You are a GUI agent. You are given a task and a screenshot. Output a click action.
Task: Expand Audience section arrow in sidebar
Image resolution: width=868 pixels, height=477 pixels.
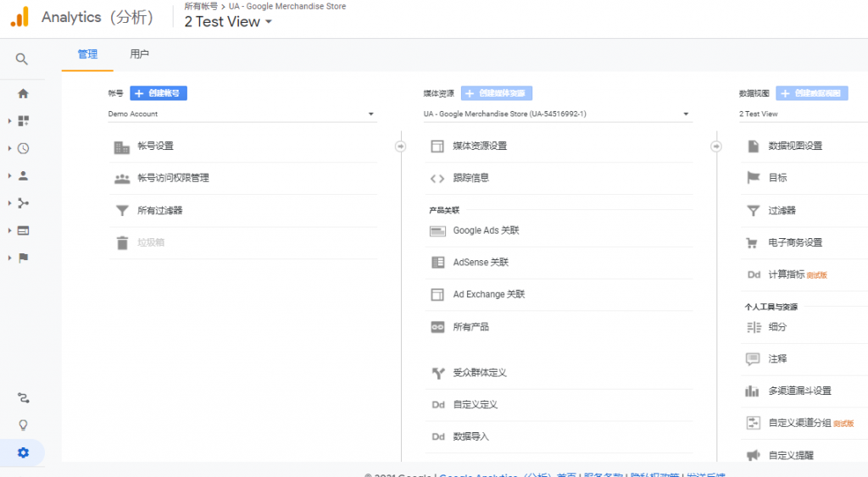[x=9, y=175]
